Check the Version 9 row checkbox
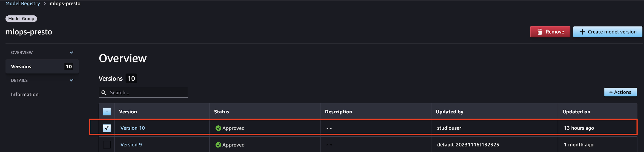644x152 pixels. tap(107, 145)
